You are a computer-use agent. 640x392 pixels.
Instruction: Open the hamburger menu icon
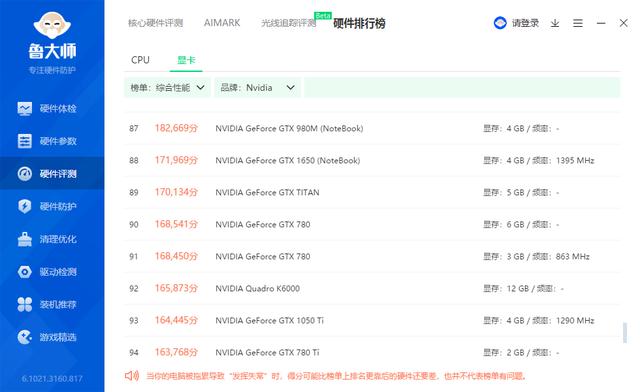(x=578, y=23)
